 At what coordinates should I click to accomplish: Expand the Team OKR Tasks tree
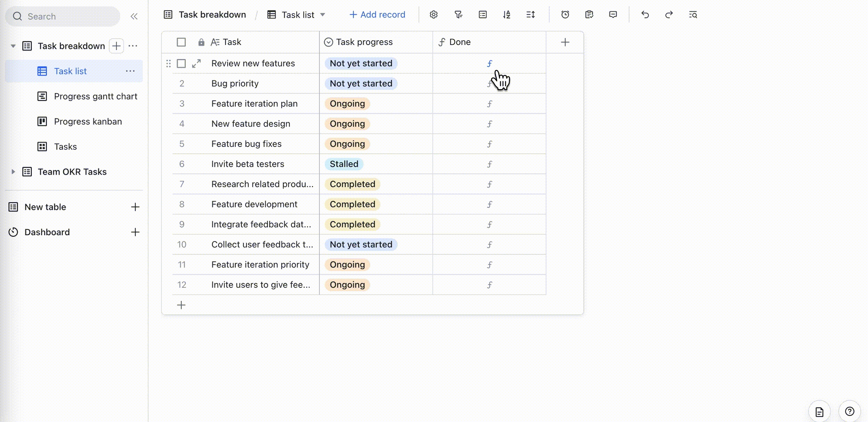point(13,172)
